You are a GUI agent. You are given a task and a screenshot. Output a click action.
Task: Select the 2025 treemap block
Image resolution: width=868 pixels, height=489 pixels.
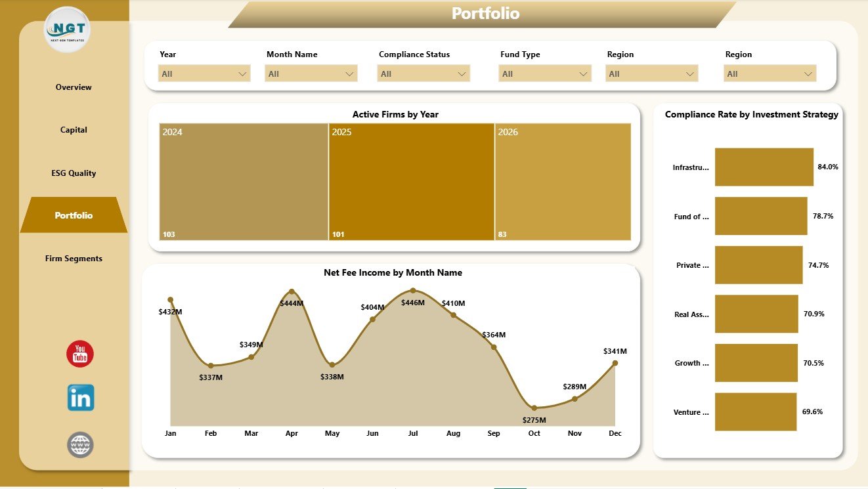click(412, 182)
